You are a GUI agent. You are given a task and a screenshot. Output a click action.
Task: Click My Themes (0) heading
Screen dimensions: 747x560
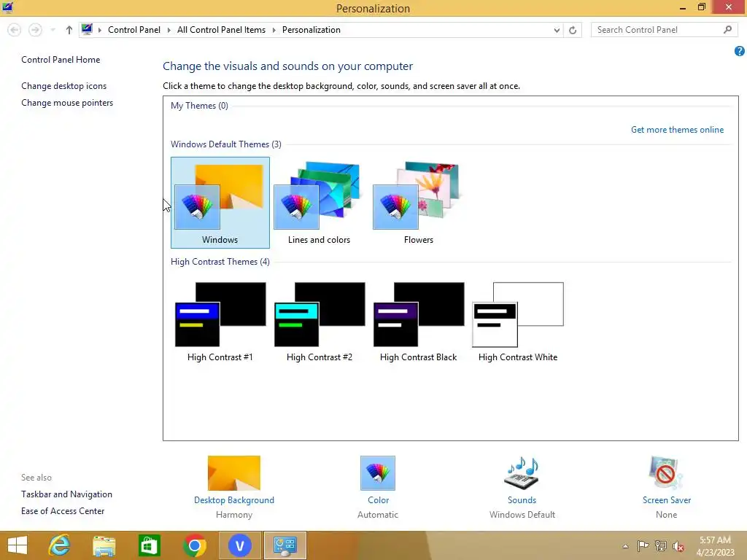coord(199,106)
